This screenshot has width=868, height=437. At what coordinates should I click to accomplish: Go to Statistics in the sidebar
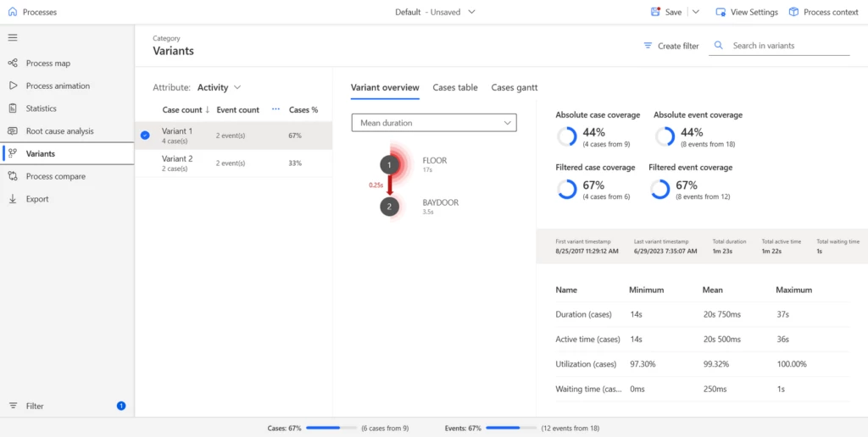pos(41,108)
